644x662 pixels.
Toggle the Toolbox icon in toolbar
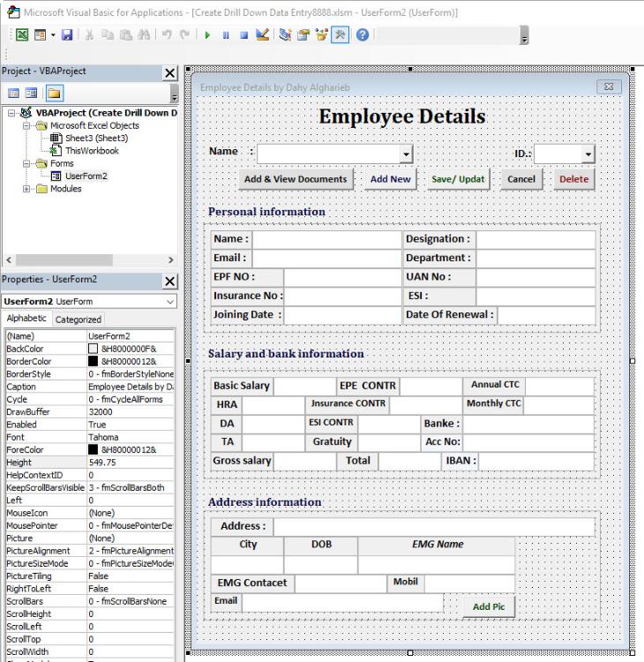340,34
